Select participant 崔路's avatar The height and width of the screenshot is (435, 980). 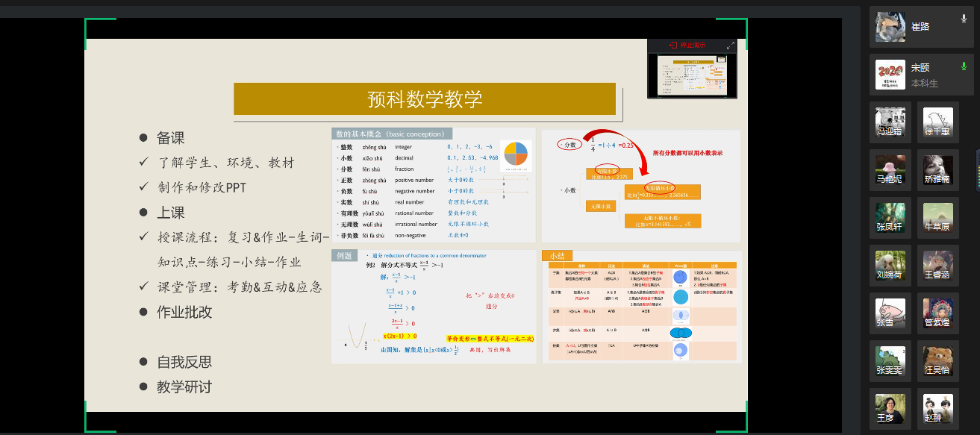click(x=890, y=27)
